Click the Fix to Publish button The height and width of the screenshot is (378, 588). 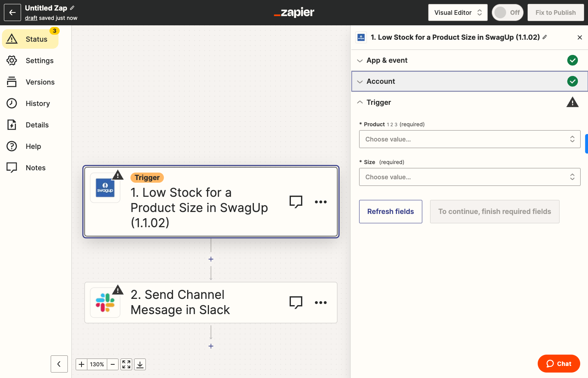tap(556, 12)
